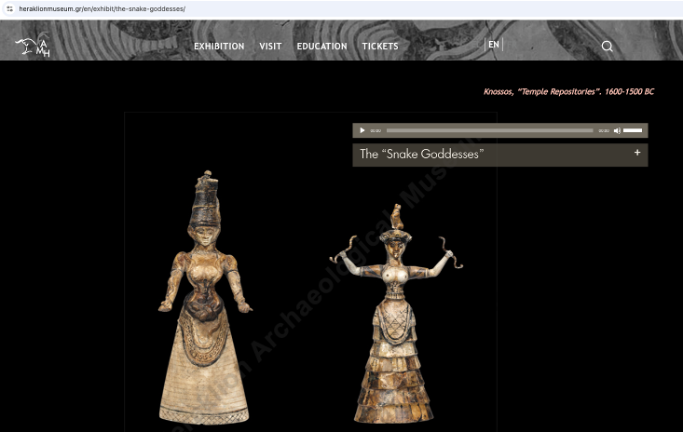Click the right snake goddess figurine with raised arms
The image size is (684, 432).
click(395, 314)
